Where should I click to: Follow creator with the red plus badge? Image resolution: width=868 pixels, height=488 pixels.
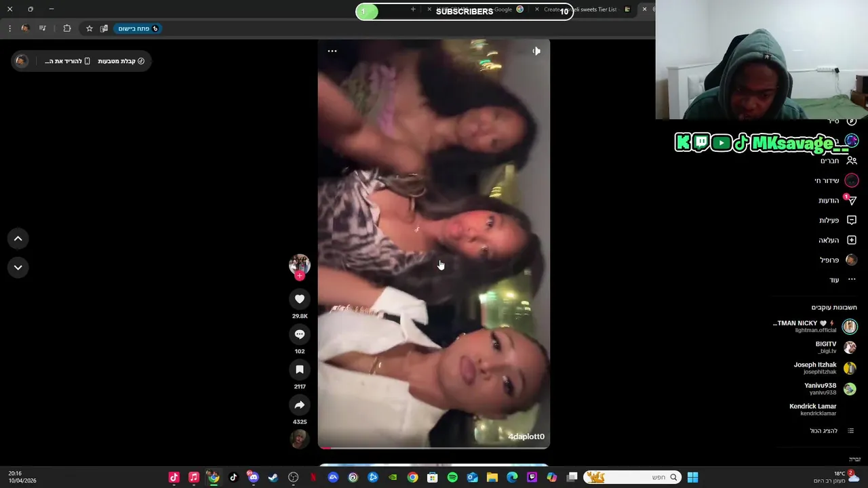[299, 276]
